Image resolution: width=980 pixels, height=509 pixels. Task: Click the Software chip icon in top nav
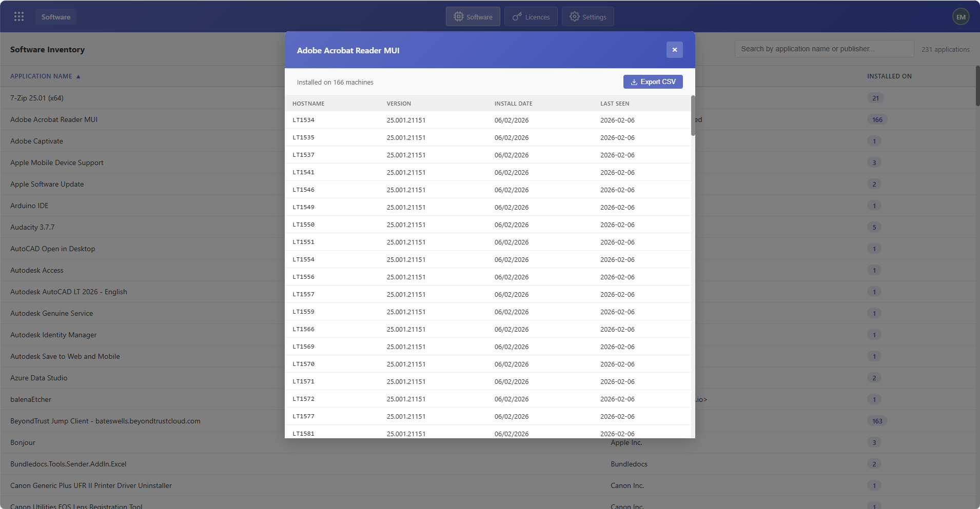point(458,16)
